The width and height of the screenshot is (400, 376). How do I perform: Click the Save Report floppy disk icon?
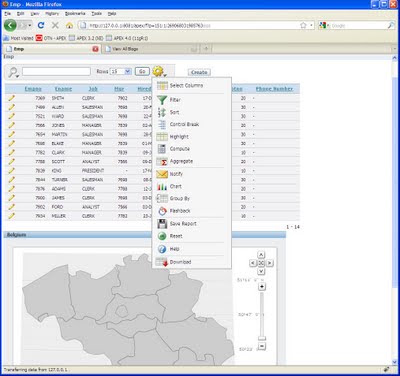click(162, 223)
